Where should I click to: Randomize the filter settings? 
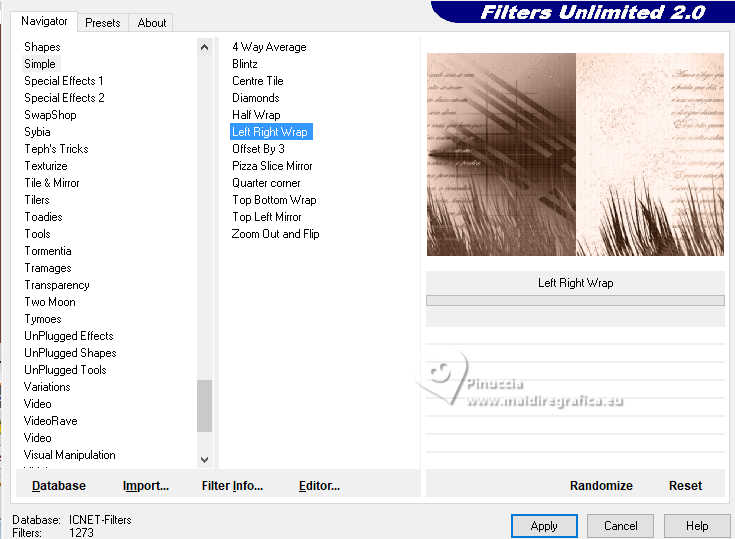tap(601, 486)
